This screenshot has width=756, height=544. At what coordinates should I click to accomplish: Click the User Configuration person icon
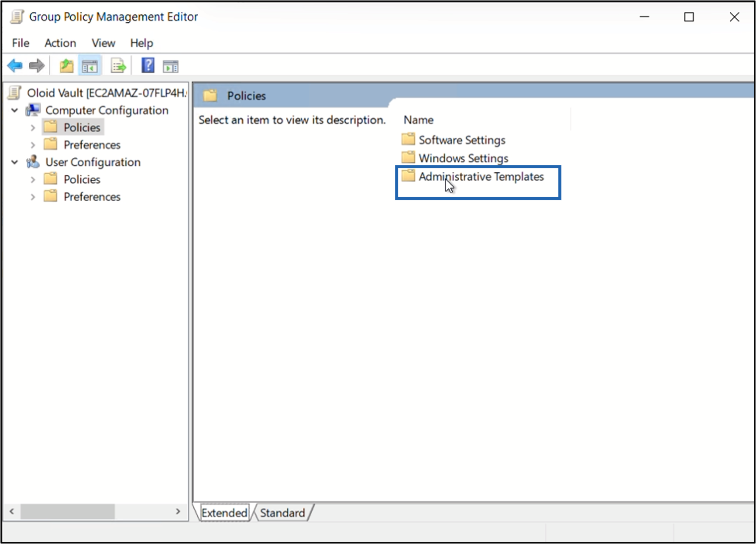(x=33, y=162)
